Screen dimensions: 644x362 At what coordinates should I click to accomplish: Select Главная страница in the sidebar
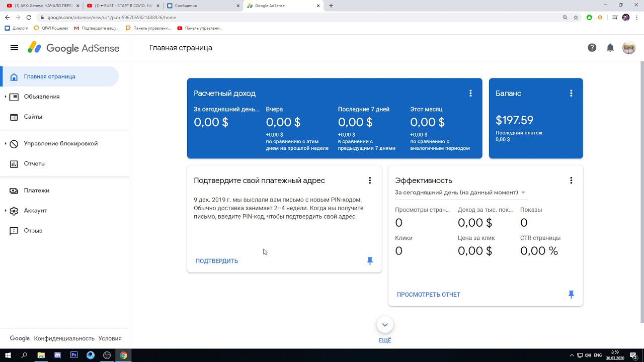coord(59,76)
